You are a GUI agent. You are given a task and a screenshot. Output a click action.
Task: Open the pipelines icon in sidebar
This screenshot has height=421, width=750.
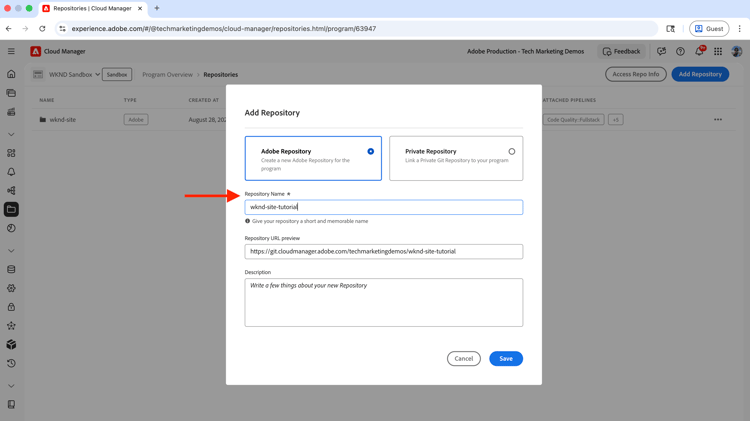pos(11,190)
